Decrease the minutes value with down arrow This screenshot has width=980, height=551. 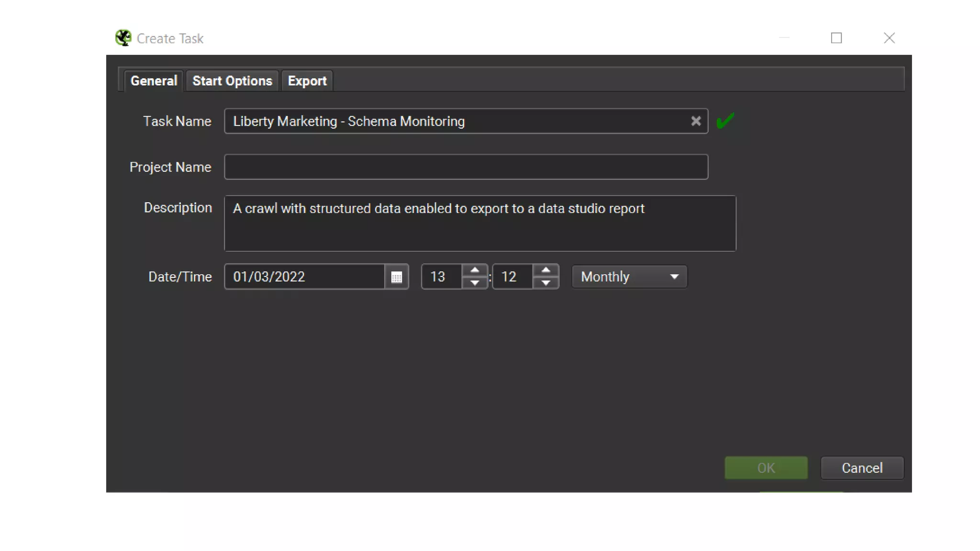[546, 283]
